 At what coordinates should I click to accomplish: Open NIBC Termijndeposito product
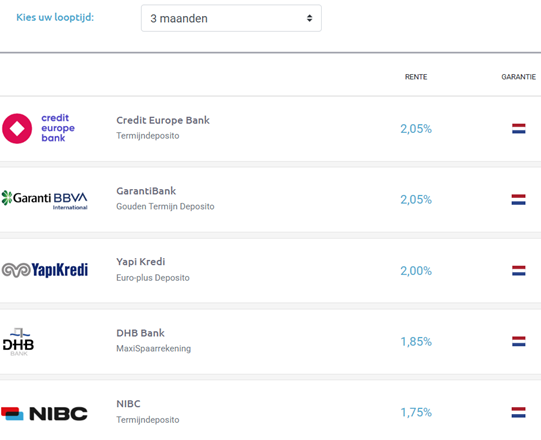point(148,420)
